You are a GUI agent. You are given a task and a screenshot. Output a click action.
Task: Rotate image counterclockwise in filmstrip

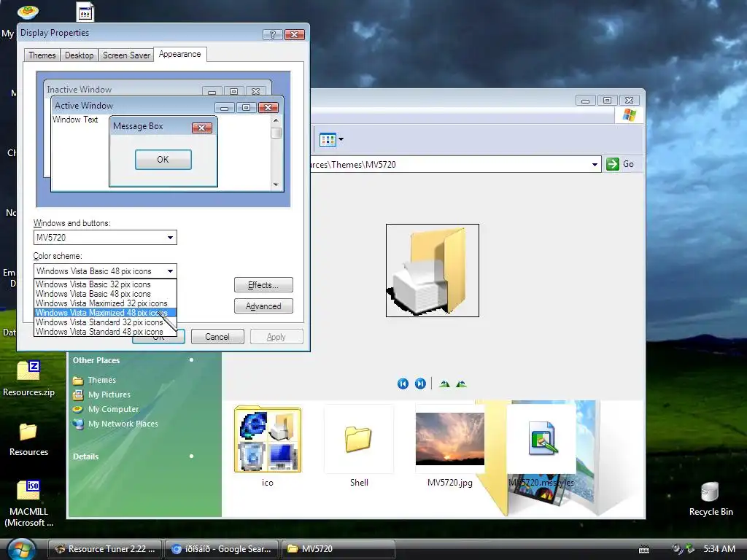click(x=461, y=384)
